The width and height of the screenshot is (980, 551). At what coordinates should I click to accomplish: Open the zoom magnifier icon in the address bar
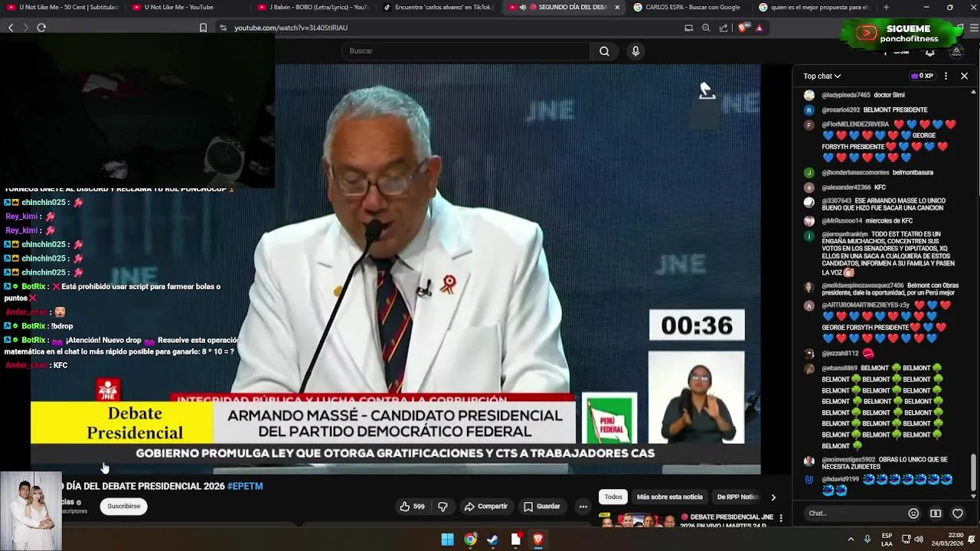pyautogui.click(x=706, y=28)
